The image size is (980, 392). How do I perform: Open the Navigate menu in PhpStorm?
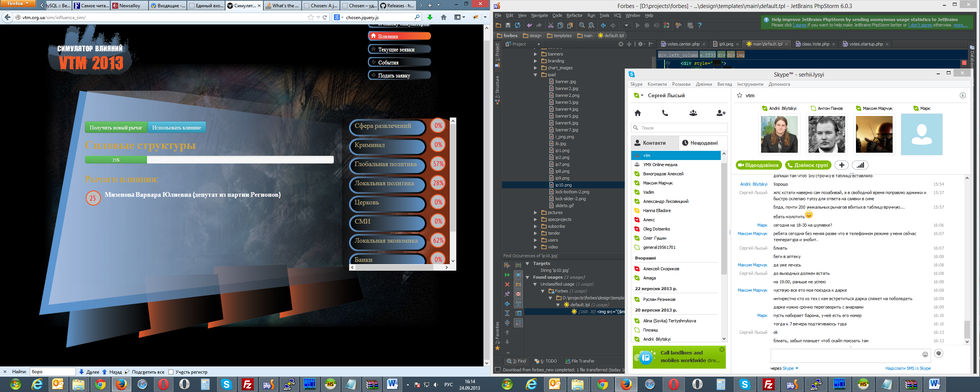point(539,15)
